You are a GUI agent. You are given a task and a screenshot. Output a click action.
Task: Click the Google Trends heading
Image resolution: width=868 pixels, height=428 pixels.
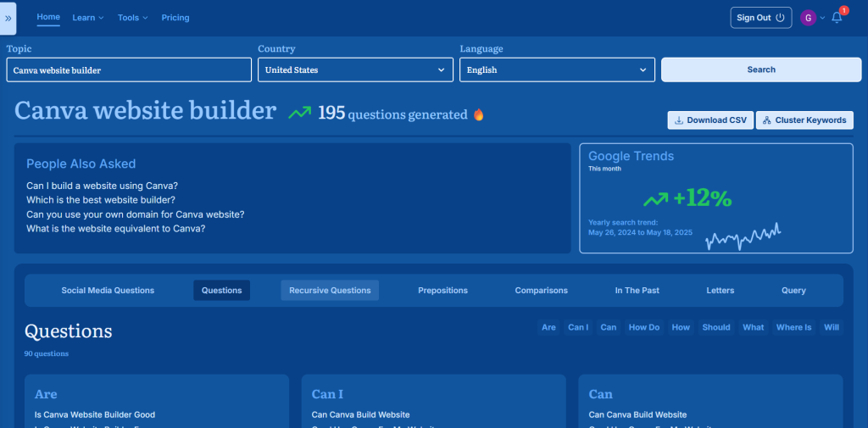[631, 156]
